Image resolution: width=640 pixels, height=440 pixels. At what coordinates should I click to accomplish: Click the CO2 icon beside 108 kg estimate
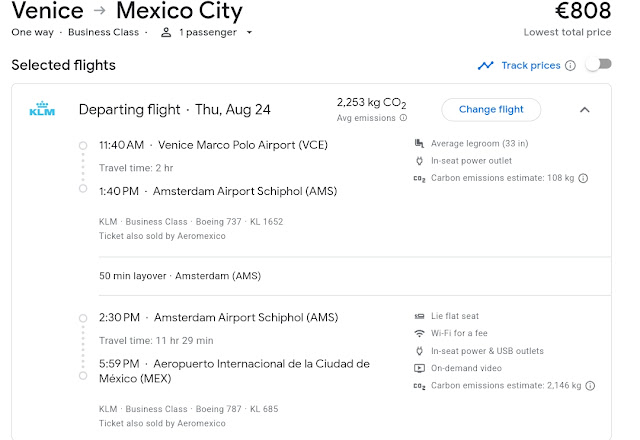click(x=419, y=178)
